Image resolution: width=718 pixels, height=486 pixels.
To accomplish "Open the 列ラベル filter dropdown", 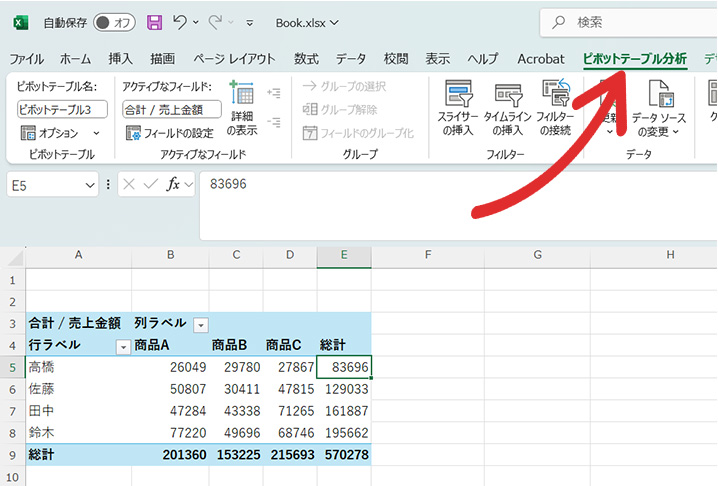I will coord(201,325).
